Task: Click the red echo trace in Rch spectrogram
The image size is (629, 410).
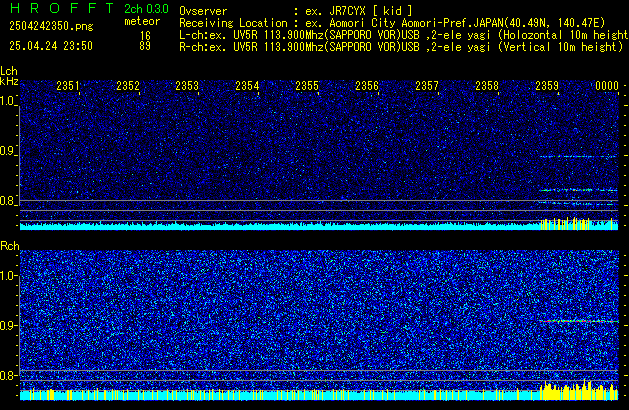Action: click(x=579, y=321)
